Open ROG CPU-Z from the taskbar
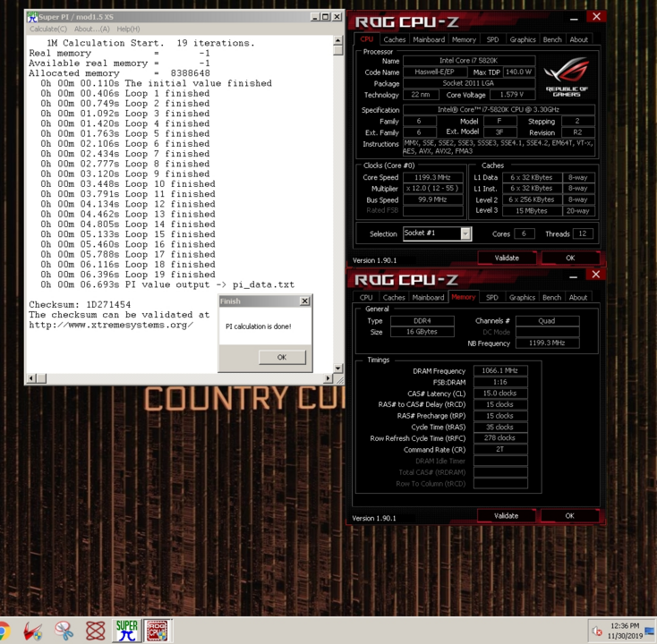Image resolution: width=657 pixels, height=644 pixels. tap(158, 631)
